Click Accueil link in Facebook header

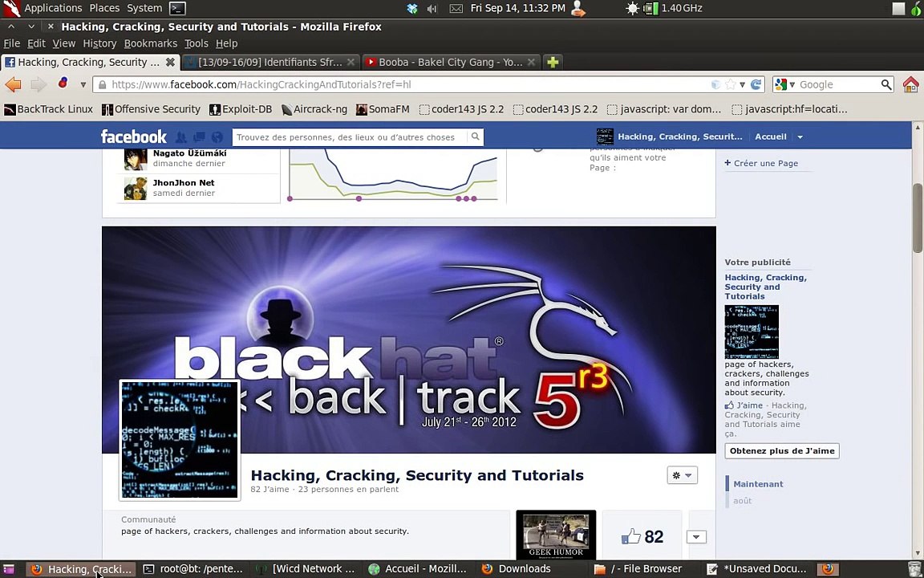tap(771, 136)
